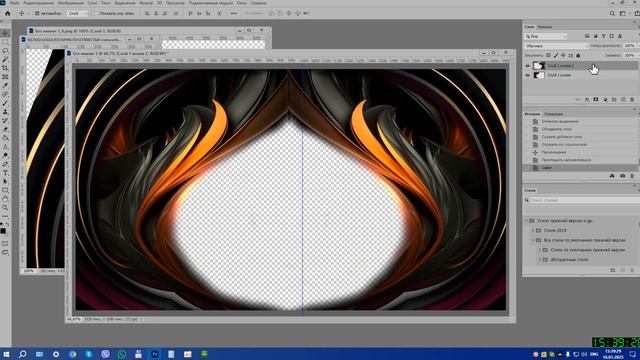Click the WhatsApp taskbar icon
The image size is (640, 360).
[122, 354]
